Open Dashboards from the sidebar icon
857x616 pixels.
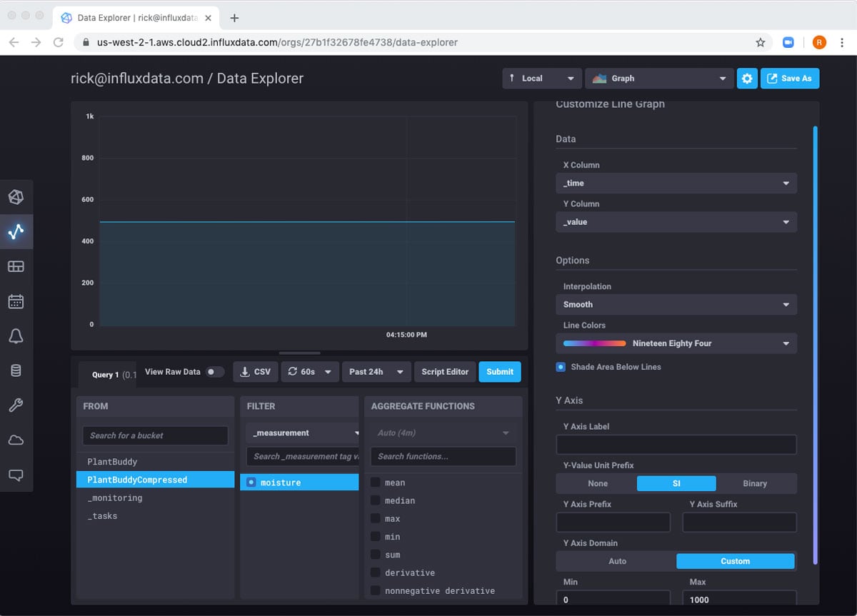(16, 266)
